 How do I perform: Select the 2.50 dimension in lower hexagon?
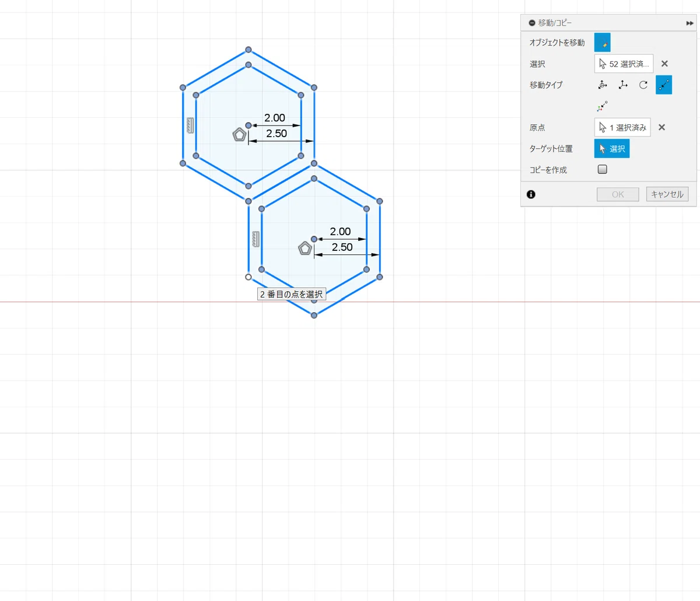(342, 247)
